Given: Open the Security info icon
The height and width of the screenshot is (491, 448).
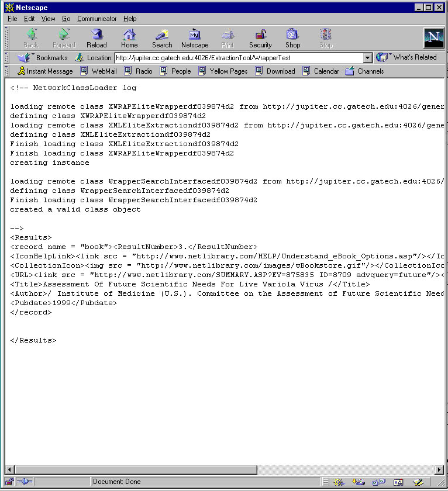Looking at the screenshot, I should point(260,38).
